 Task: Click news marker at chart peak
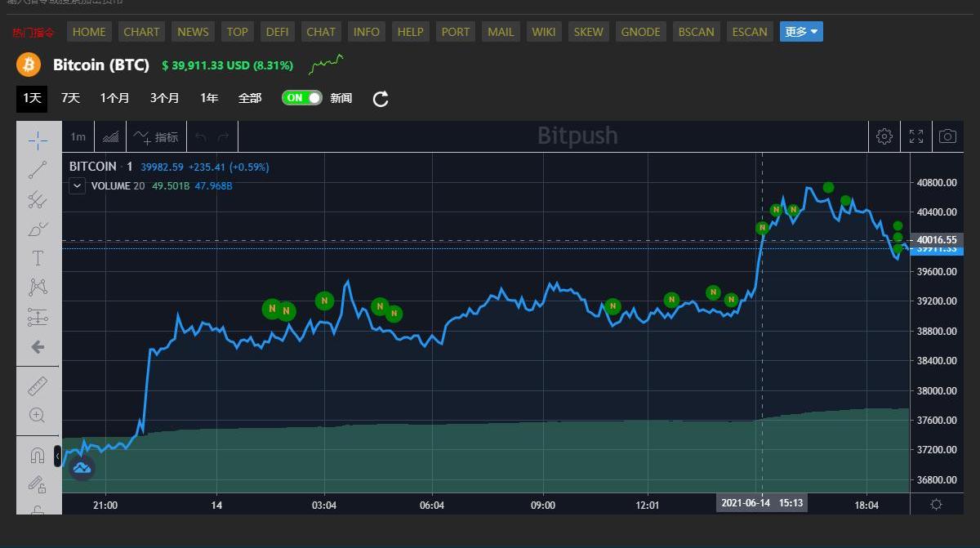[x=828, y=187]
